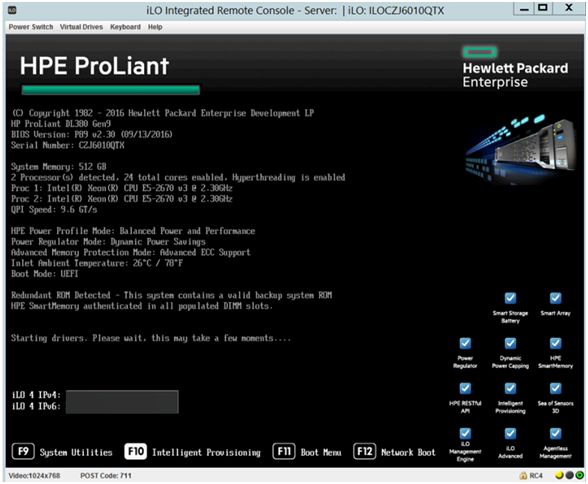588x484 pixels.
Task: Click the green rectangle HPE logo mark
Action: coord(480,52)
